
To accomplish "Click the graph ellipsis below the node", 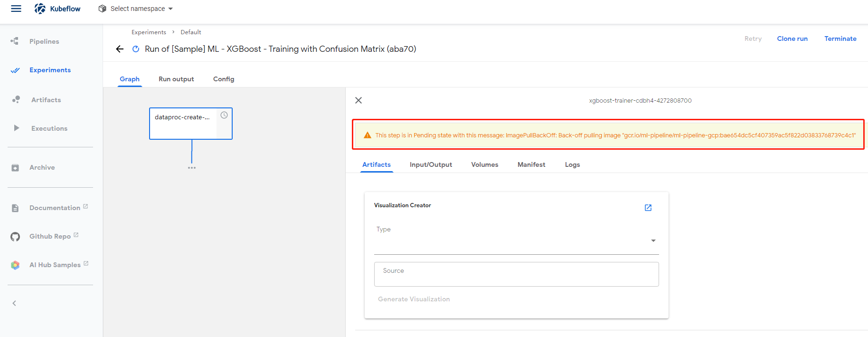I will pos(192,168).
